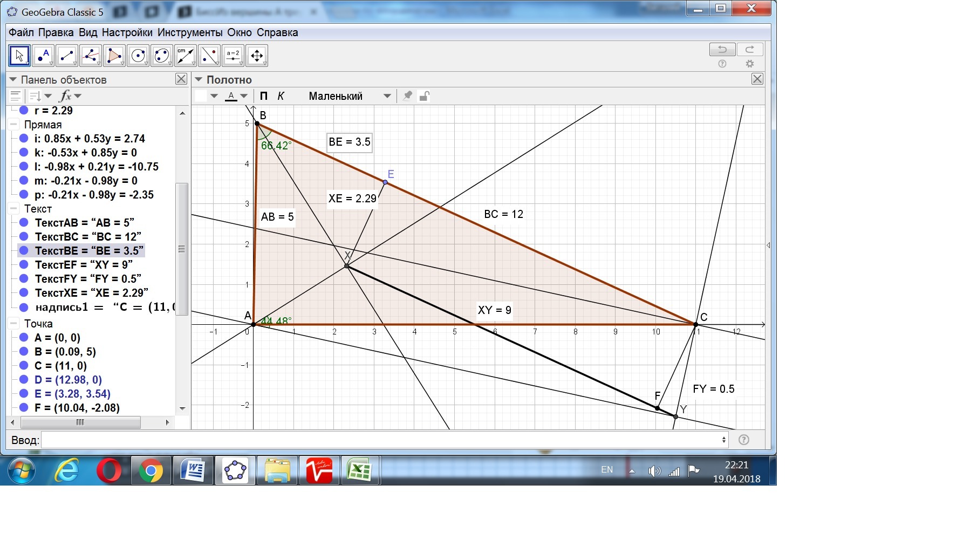This screenshot has width=957, height=560.
Task: Select the Circle with center tool
Action: point(138,56)
